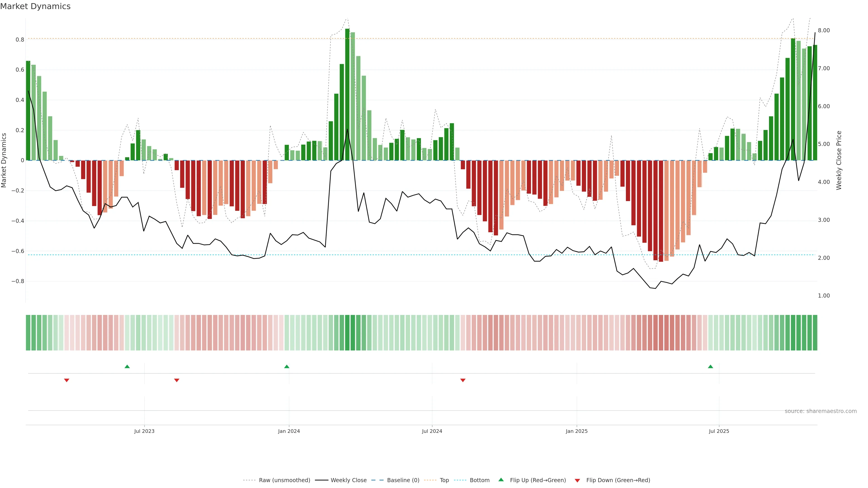Click the green flip-up marker near Jul 2025
Image resolution: width=868 pixels, height=488 pixels.
(710, 366)
